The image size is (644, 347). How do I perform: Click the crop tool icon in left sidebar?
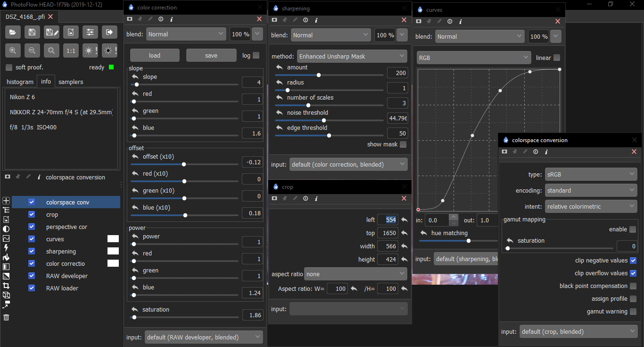tap(6, 286)
